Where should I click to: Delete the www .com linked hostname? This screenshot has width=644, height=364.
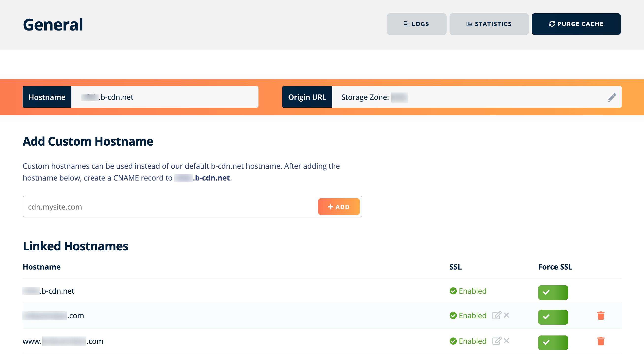pyautogui.click(x=600, y=341)
